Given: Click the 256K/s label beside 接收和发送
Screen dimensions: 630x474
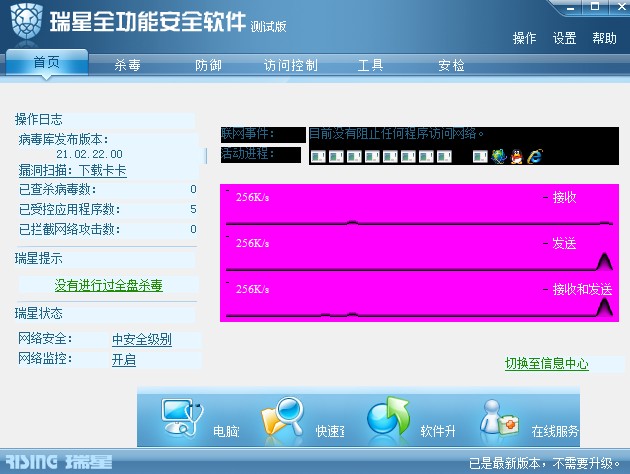Looking at the screenshot, I should click(252, 289).
